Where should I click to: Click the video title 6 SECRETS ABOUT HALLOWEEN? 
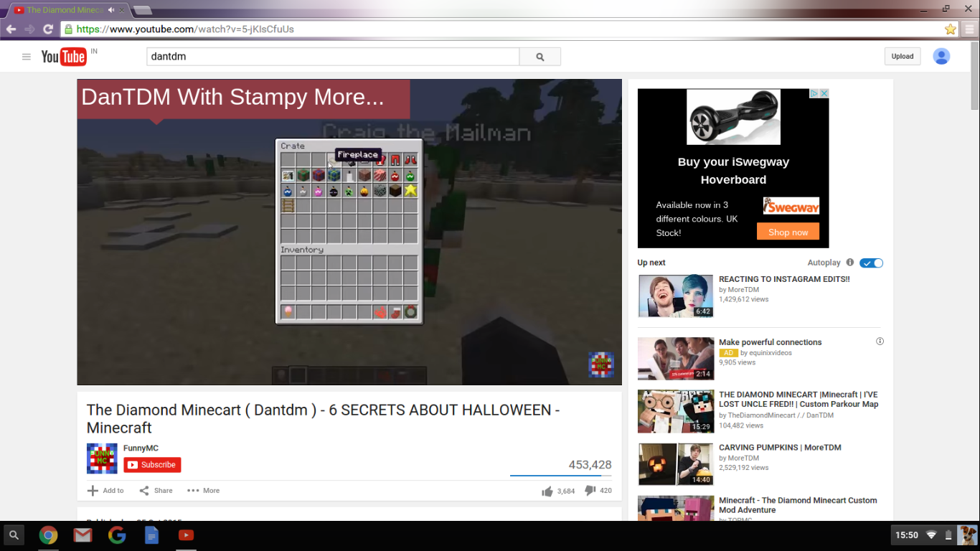point(323,419)
